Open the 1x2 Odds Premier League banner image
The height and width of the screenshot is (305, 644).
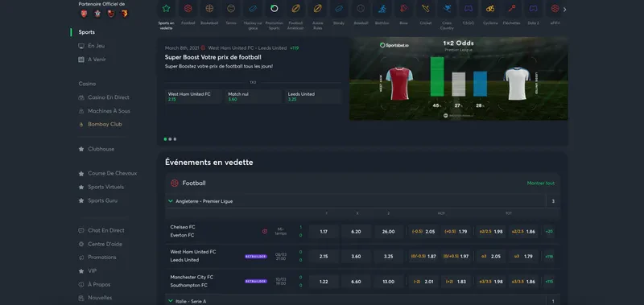(x=458, y=78)
